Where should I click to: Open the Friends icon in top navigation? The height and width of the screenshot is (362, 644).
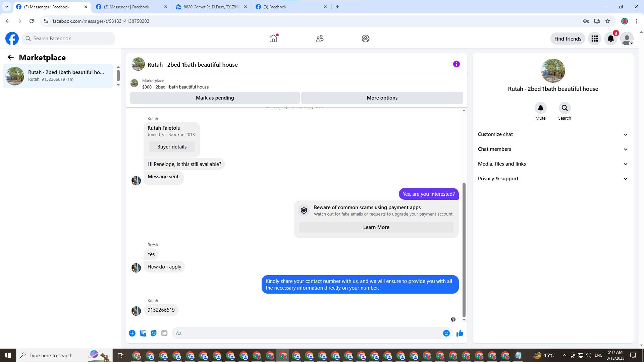pyautogui.click(x=320, y=39)
